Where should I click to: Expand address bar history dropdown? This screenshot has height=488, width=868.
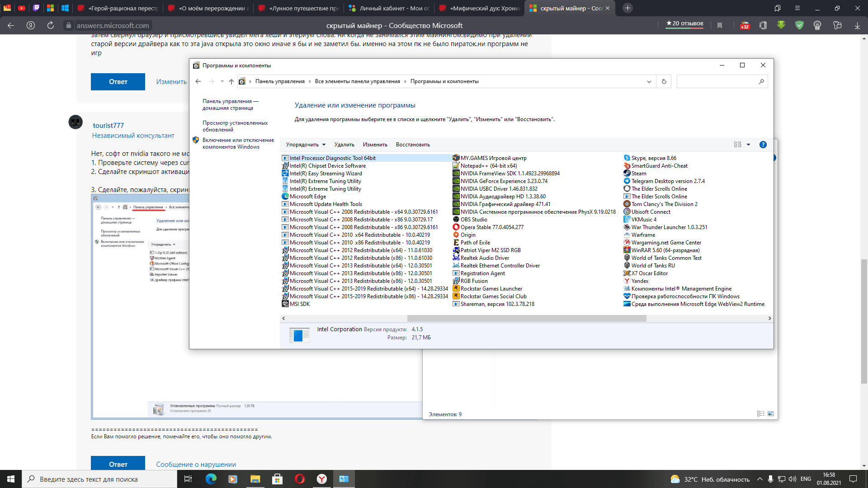(649, 82)
